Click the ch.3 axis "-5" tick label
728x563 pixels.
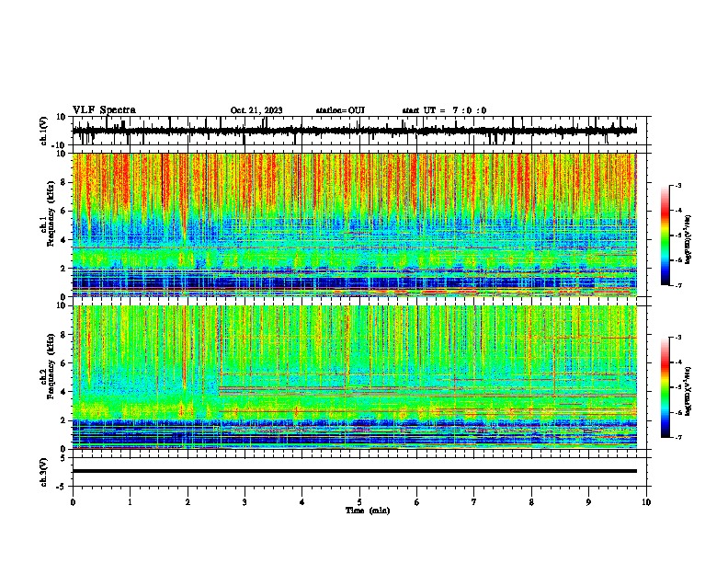click(62, 487)
